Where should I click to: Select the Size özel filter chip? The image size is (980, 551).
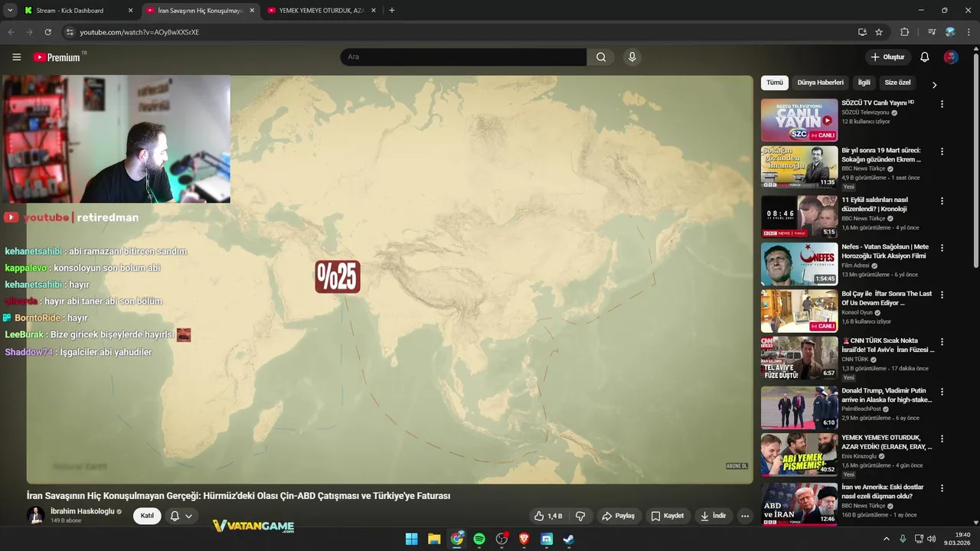(x=897, y=83)
